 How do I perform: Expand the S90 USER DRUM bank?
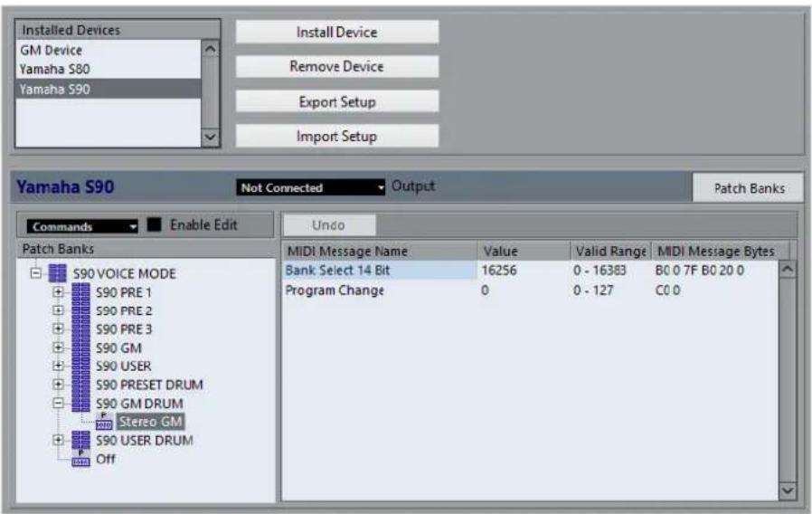(x=58, y=440)
